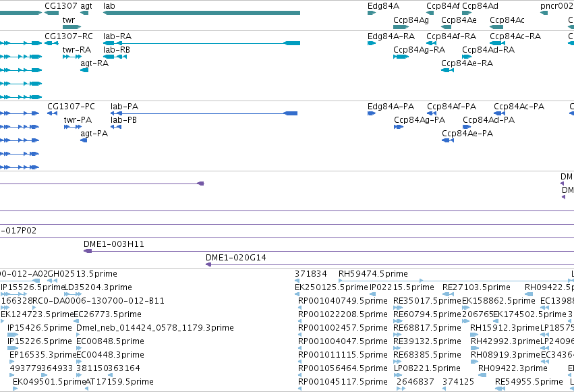Click the LP08221.5prime EST label
This screenshot has width=574, height=392.
coord(427,368)
